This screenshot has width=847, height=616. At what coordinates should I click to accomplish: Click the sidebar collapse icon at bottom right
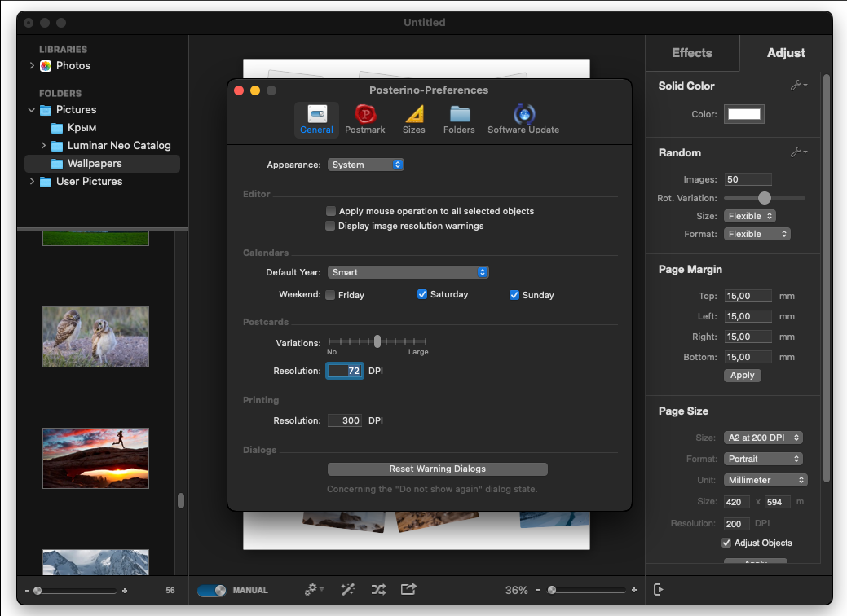pos(658,590)
